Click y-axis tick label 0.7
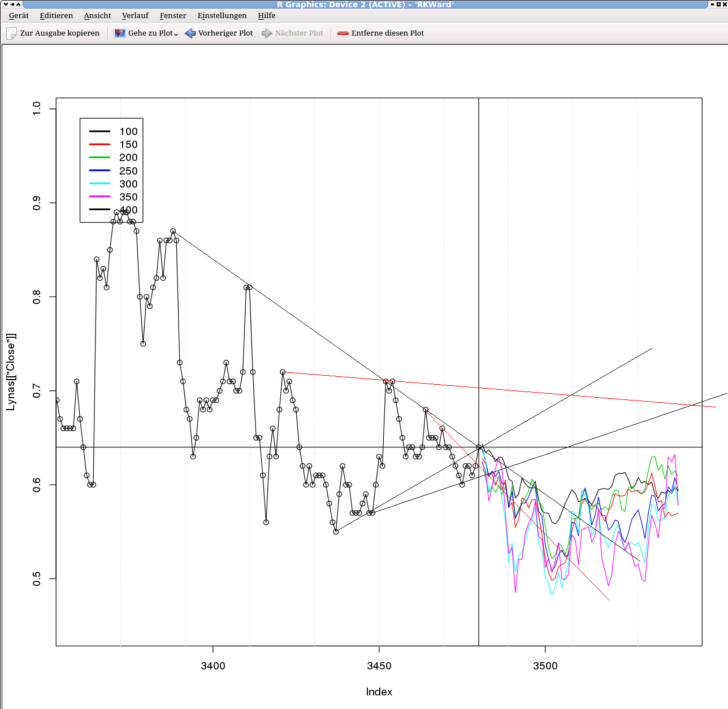728x709 pixels. [x=37, y=390]
